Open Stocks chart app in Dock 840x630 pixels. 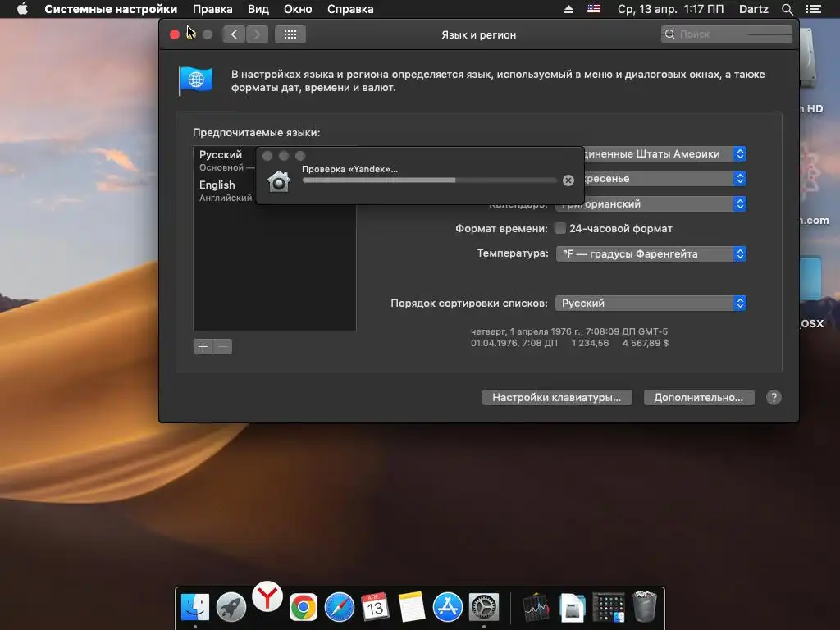tap(536, 608)
